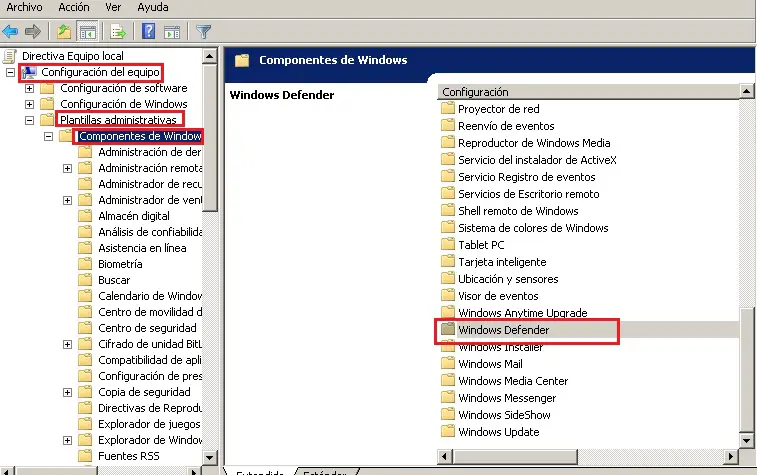This screenshot has width=757, height=475.
Task: Expand the Copia de seguridad node
Action: pyautogui.click(x=68, y=392)
